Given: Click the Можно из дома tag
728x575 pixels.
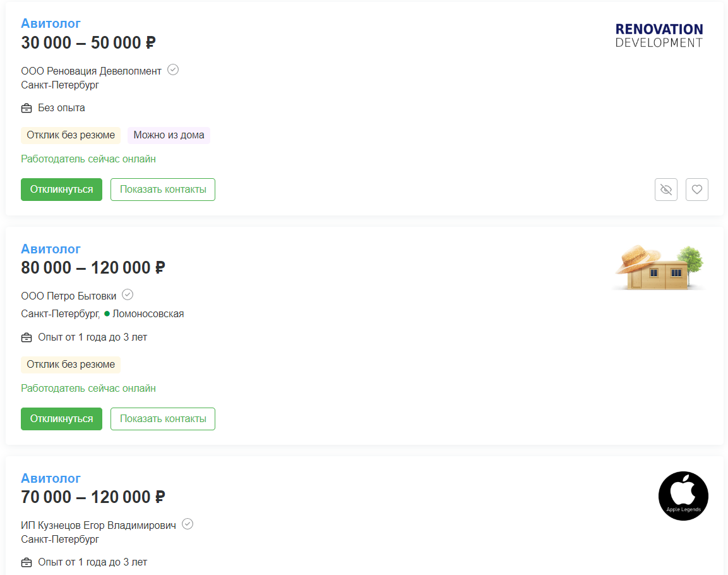Looking at the screenshot, I should coord(169,135).
